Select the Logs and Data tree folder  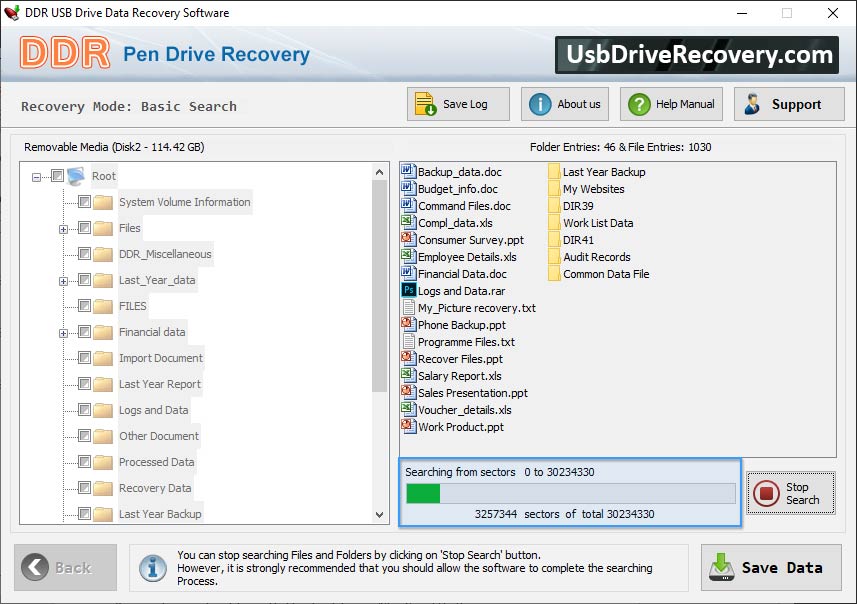click(x=154, y=410)
